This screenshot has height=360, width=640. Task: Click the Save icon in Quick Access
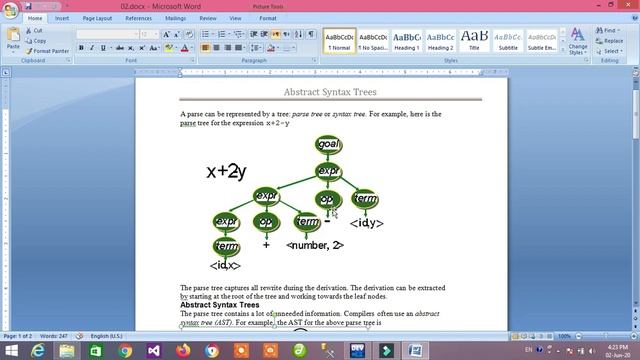tap(28, 6)
